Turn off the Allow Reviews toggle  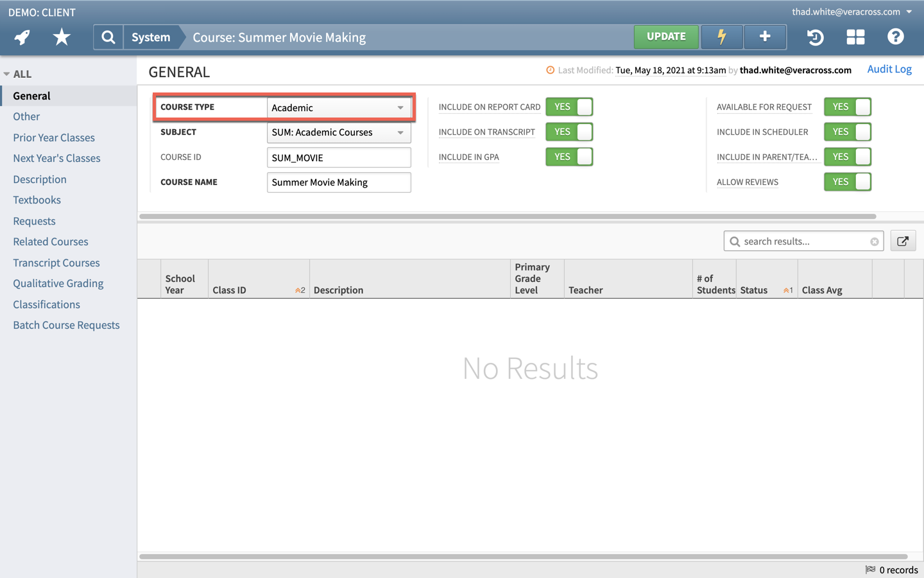[847, 182]
